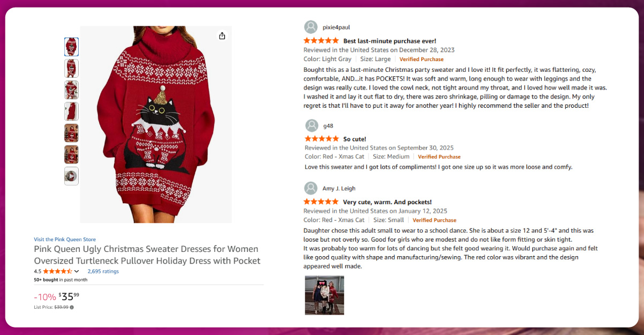Click the share icon above product image

(222, 36)
